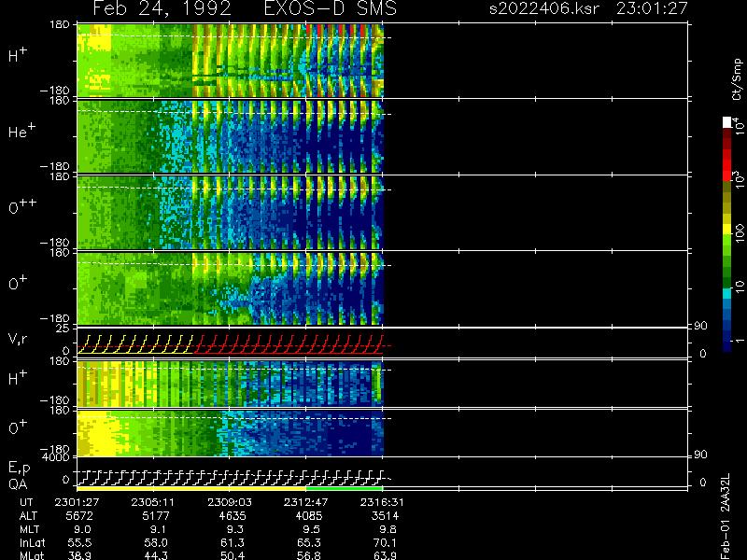
Task: Click the yellow QA status bar segment
Action: pos(191,488)
